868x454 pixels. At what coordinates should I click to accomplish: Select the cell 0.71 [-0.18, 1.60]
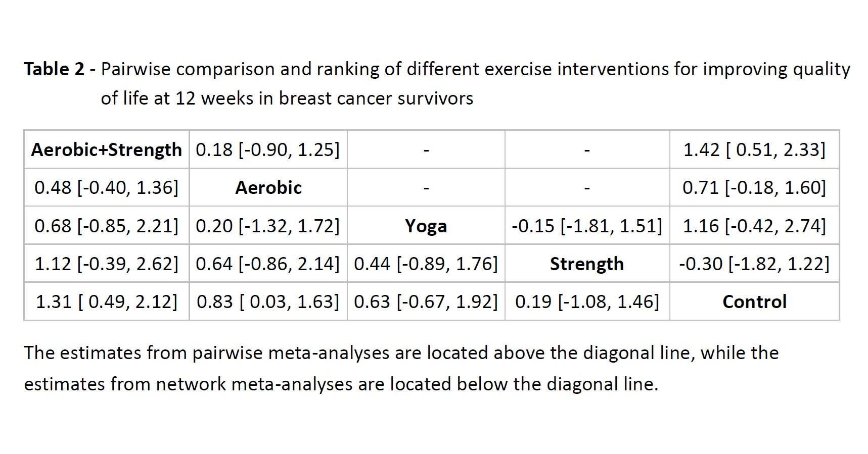[754, 188]
